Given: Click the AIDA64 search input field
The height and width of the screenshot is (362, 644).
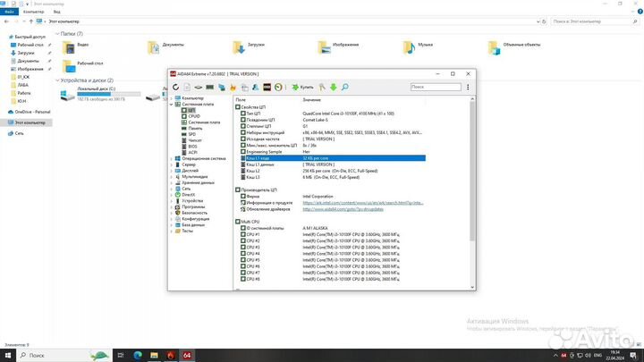Looking at the screenshot, I should coord(436,87).
